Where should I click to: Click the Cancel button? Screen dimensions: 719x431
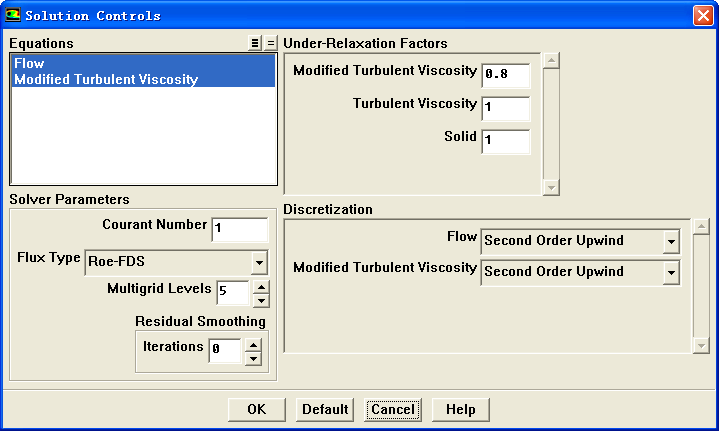392,409
